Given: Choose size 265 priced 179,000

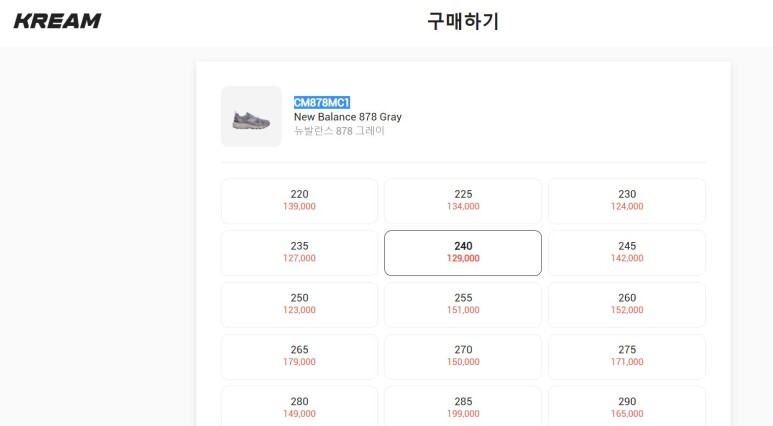Looking at the screenshot, I should (x=299, y=356).
